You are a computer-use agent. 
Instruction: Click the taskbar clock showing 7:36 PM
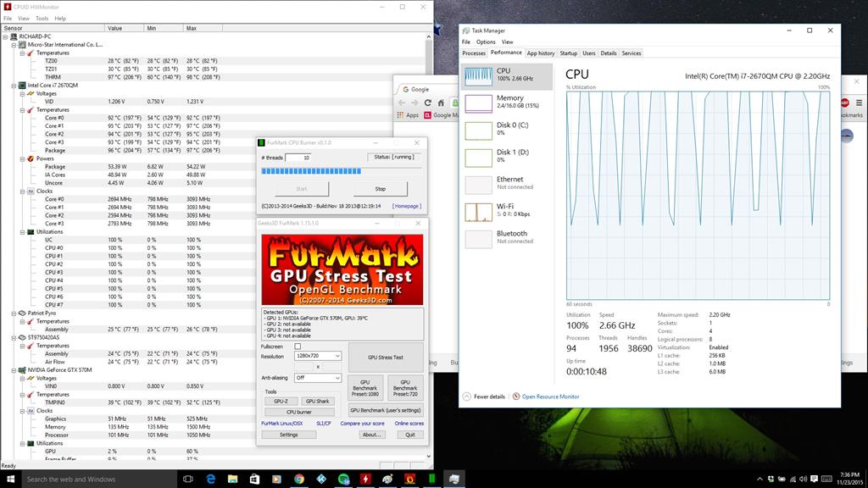(849, 480)
